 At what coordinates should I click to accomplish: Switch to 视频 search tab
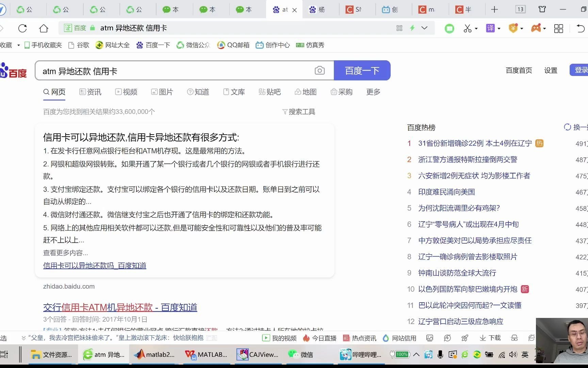pyautogui.click(x=126, y=92)
